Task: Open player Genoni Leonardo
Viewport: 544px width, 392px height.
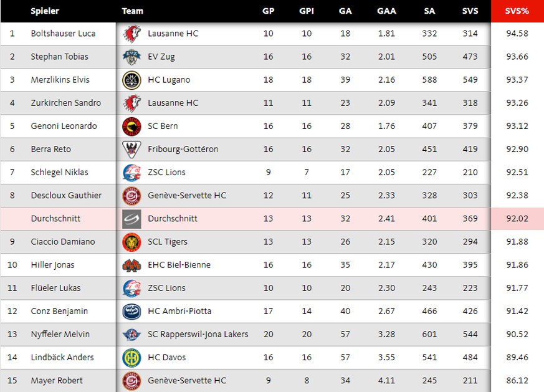Action: coord(64,126)
